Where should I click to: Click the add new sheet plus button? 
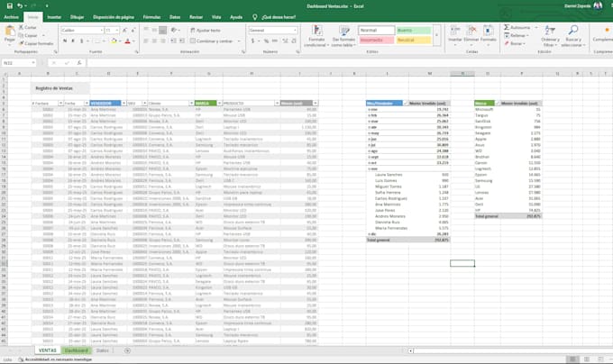pyautogui.click(x=127, y=350)
